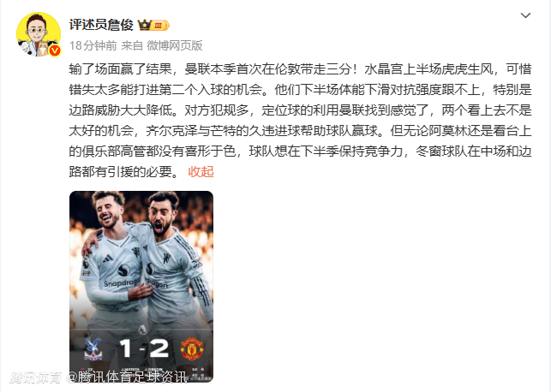Click the gold crown VIP icon

(x=145, y=26)
